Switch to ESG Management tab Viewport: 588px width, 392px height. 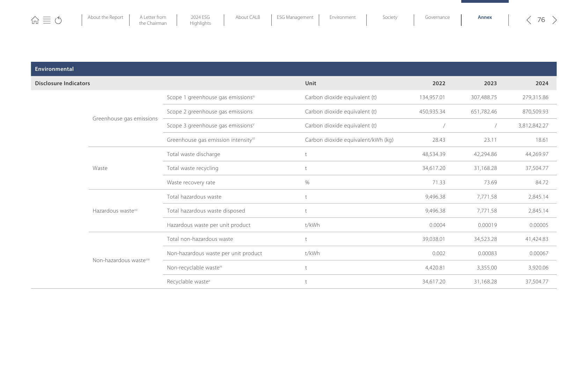pos(295,17)
